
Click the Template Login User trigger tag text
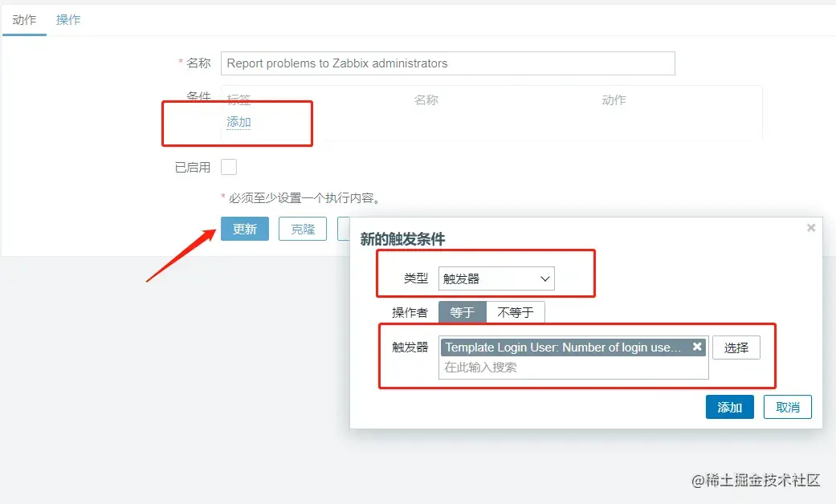(563, 348)
